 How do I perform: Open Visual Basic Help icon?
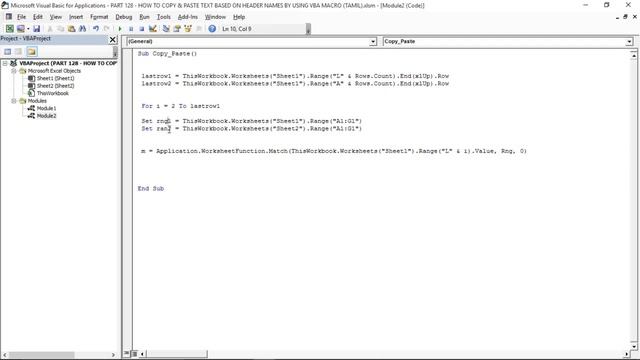click(212, 29)
